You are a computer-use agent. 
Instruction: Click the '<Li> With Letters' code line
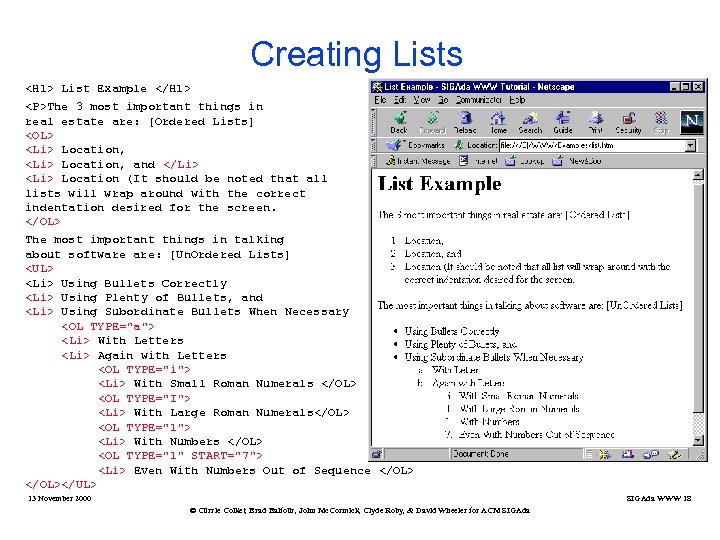click(123, 341)
